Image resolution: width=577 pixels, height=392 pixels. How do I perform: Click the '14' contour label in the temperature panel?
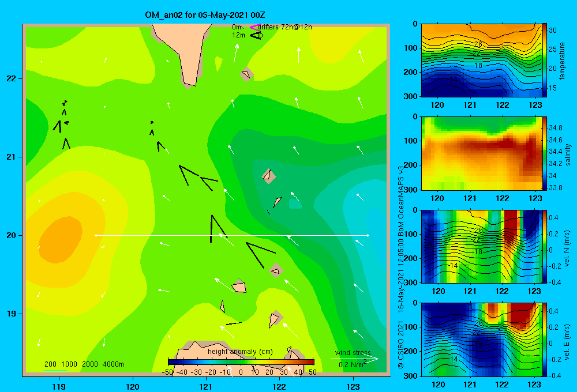coord(454,79)
